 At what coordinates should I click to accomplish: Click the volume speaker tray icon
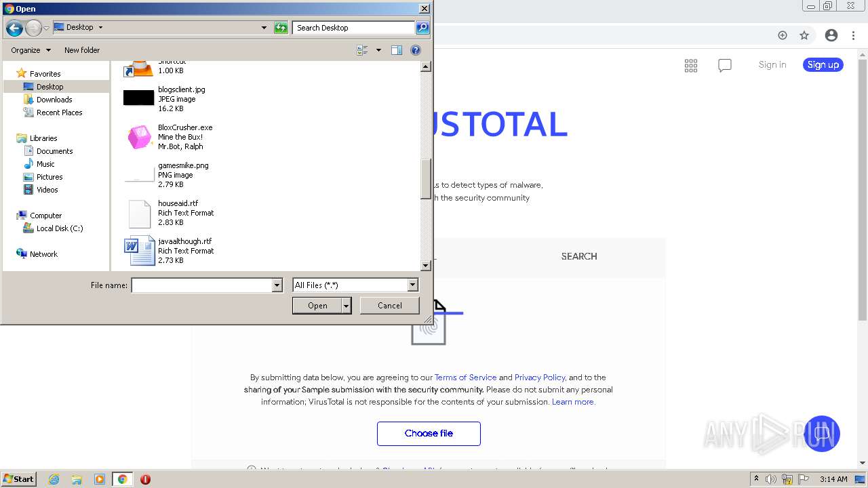click(x=771, y=479)
